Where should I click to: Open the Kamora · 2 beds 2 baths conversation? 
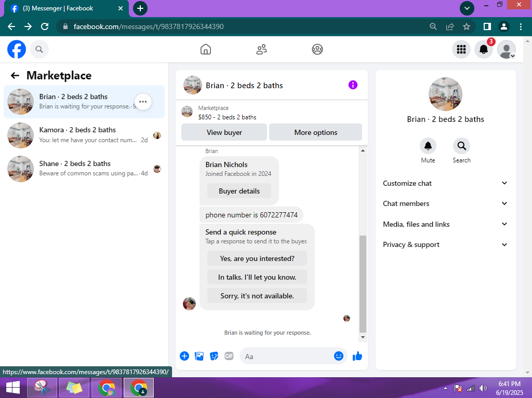(84, 135)
